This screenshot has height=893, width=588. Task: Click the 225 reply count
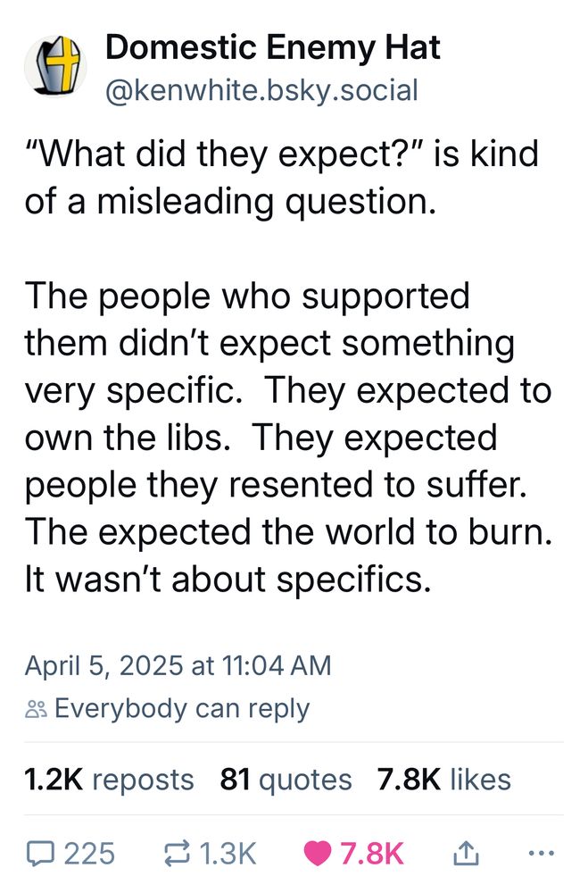pos(91,853)
